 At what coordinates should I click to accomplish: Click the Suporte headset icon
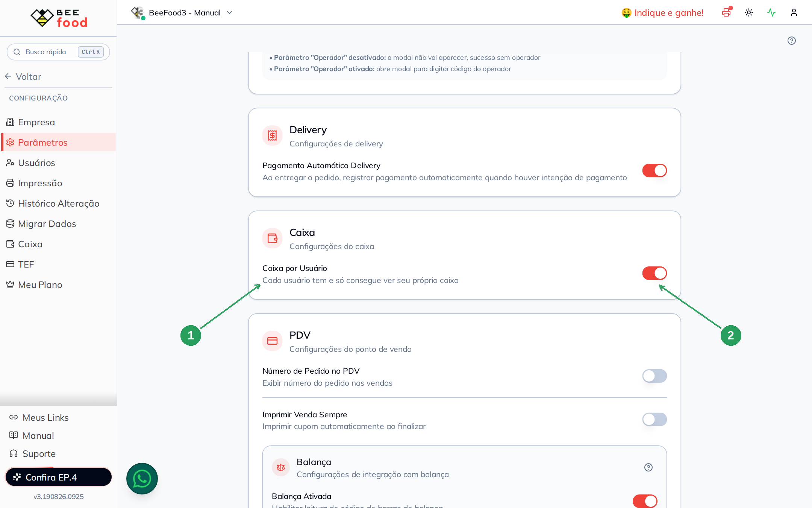click(14, 453)
